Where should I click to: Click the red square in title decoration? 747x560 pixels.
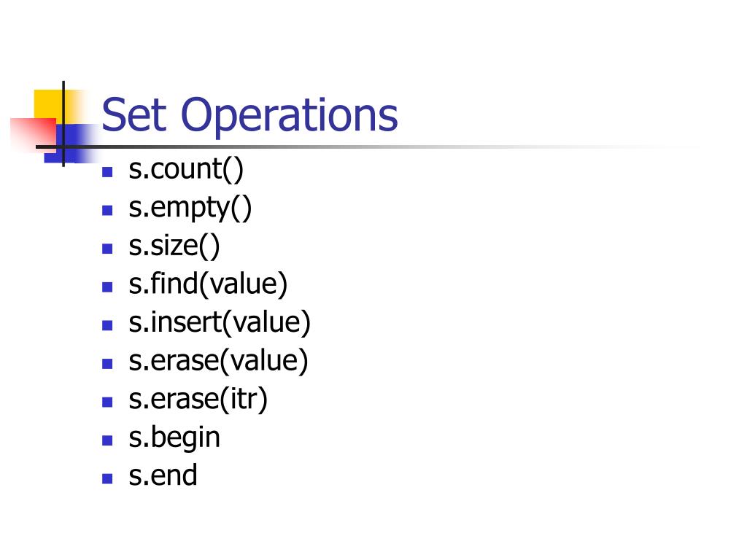tap(34, 135)
